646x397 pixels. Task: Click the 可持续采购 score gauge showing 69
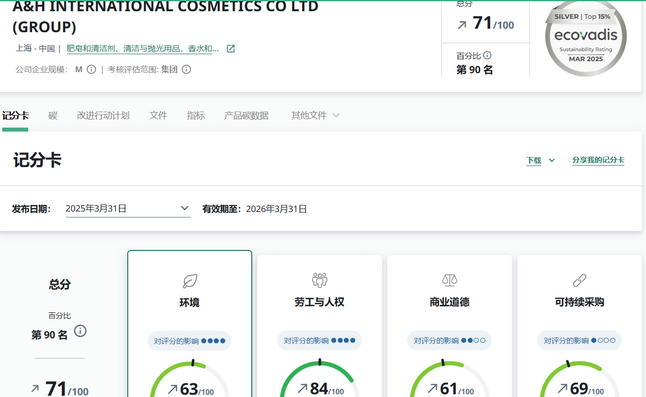coord(579,379)
